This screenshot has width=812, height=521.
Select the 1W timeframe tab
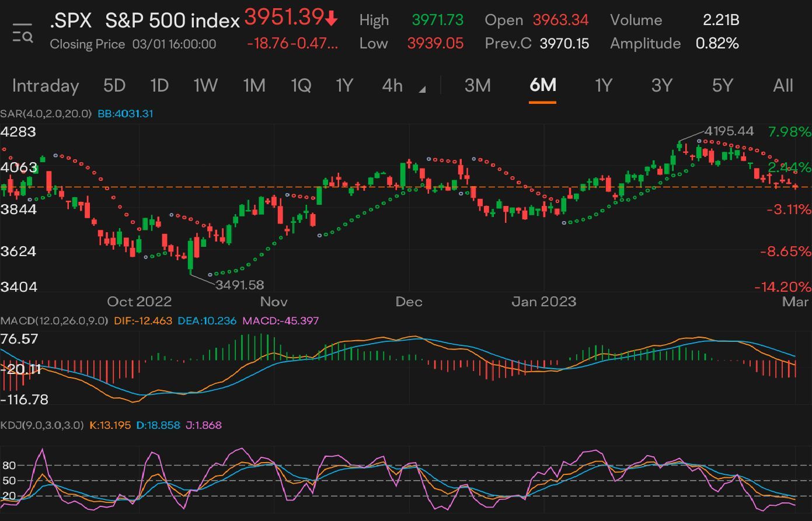[205, 86]
